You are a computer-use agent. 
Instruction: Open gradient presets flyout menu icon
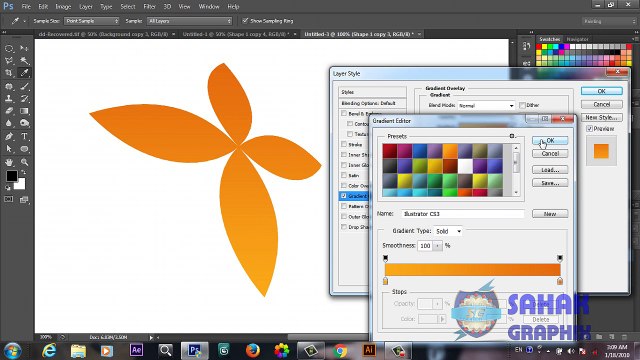pyautogui.click(x=512, y=136)
